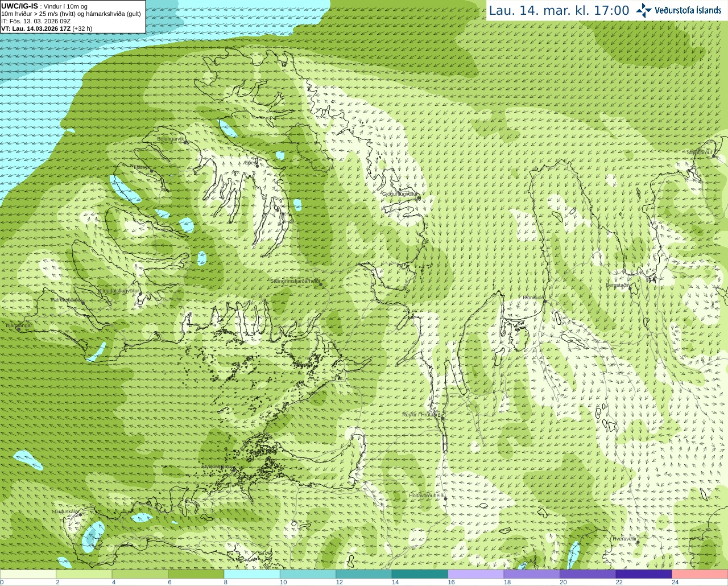
Task: Select the 10–12 m/s legend color swatch
Action: coord(308,574)
